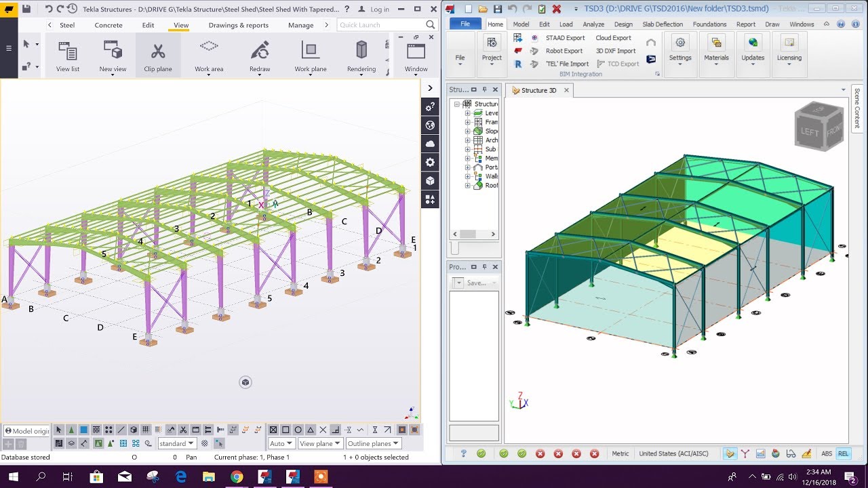Click the Revit R export icon
The height and width of the screenshot is (488, 868).
(518, 64)
